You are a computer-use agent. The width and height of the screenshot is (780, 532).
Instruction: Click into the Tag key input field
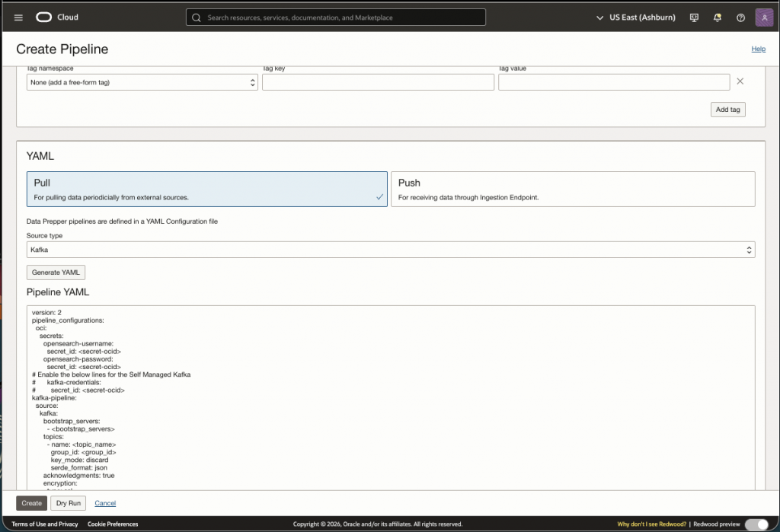tap(378, 82)
